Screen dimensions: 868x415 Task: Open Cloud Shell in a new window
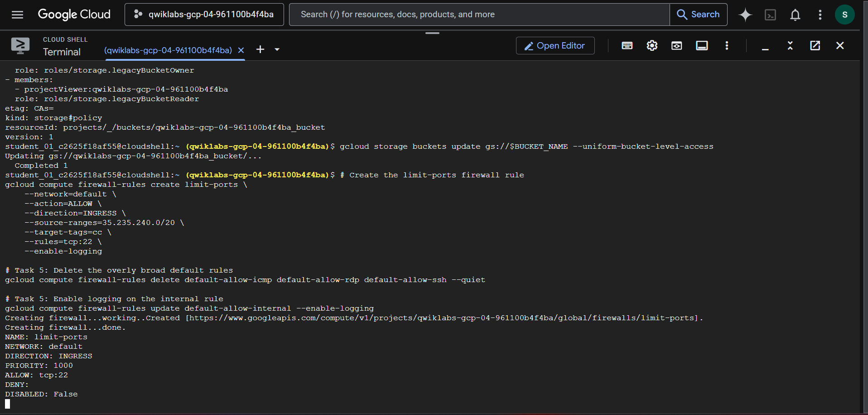(815, 45)
